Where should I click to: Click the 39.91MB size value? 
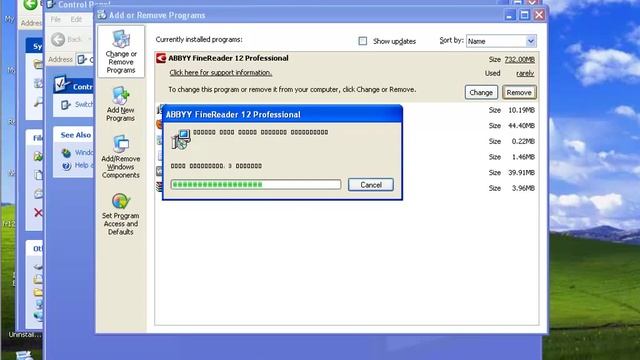(521, 173)
